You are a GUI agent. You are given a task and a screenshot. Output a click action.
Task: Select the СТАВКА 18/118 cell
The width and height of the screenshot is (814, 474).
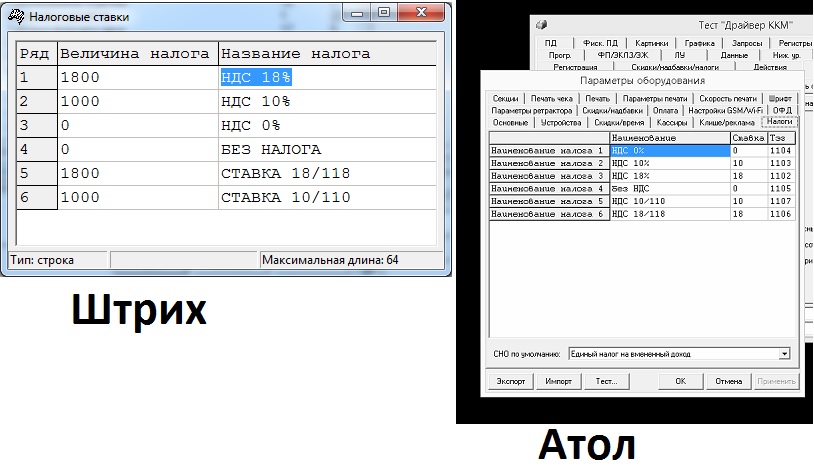pyautogui.click(x=327, y=173)
